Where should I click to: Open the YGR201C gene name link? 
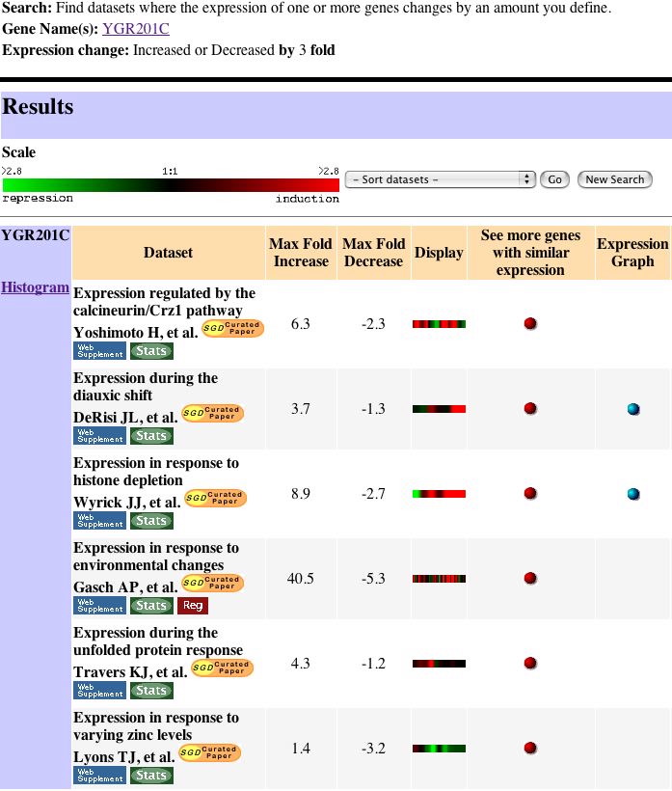[135, 28]
